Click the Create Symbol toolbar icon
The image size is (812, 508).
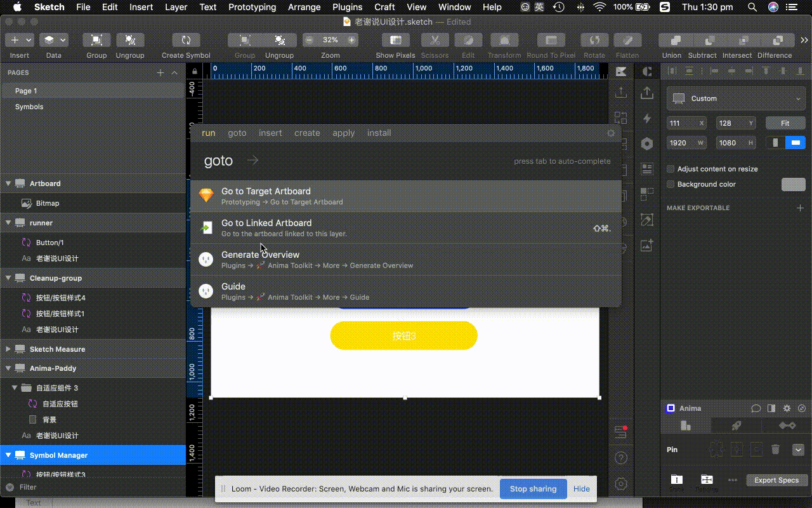point(186,39)
